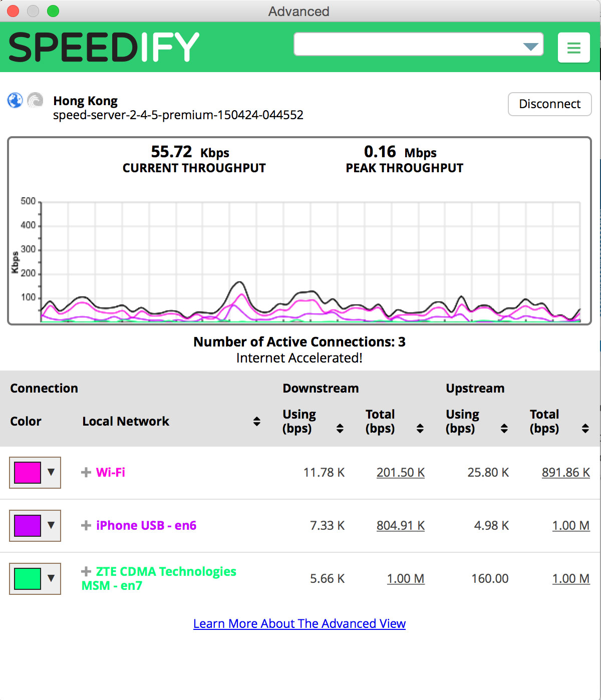Sort by Upstream Total (bps)
The image size is (601, 700).
(585, 428)
